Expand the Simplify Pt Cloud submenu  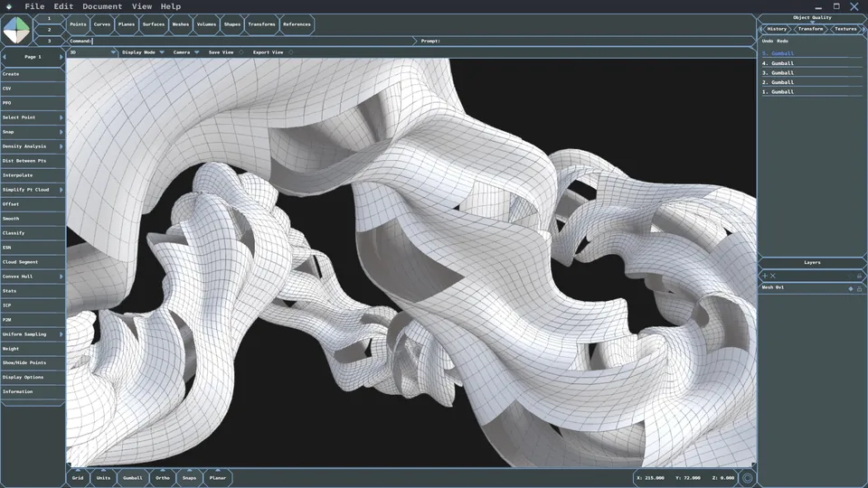(61, 190)
